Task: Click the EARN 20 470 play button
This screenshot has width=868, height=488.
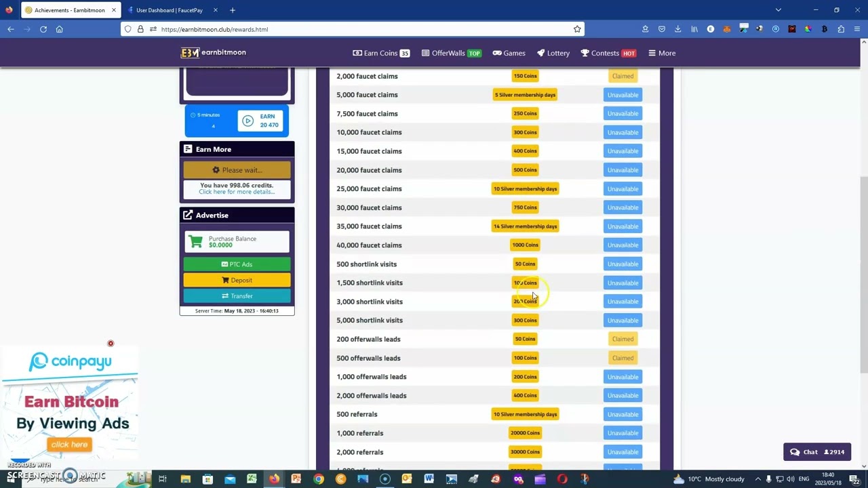Action: coord(261,121)
